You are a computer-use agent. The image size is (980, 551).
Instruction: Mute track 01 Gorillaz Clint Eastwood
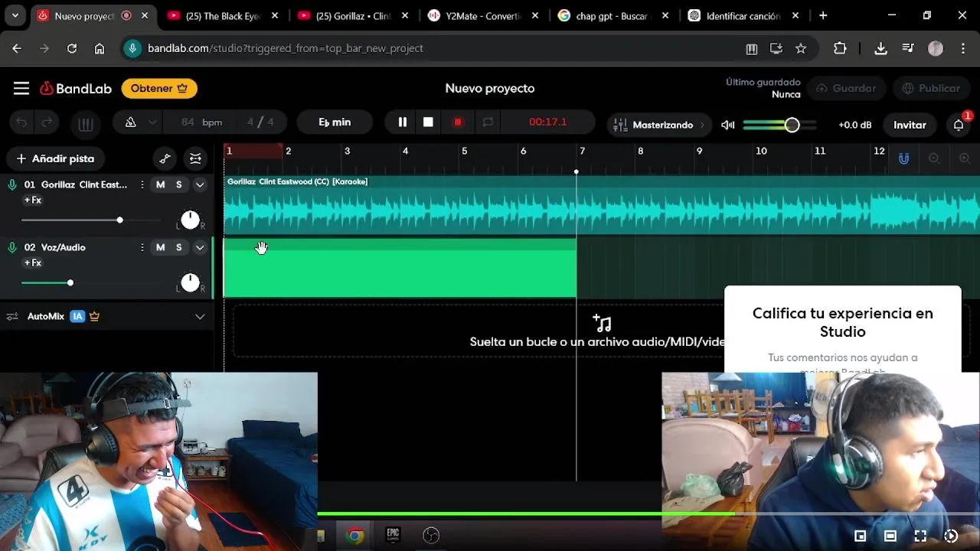click(160, 184)
